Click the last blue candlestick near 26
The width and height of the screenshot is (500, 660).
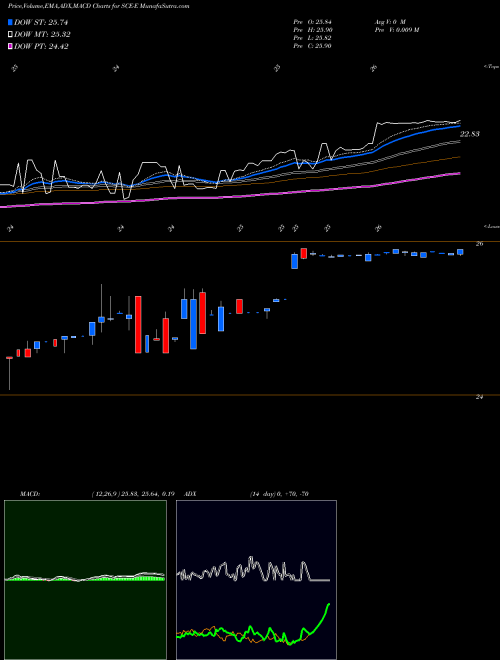pyautogui.click(x=460, y=252)
